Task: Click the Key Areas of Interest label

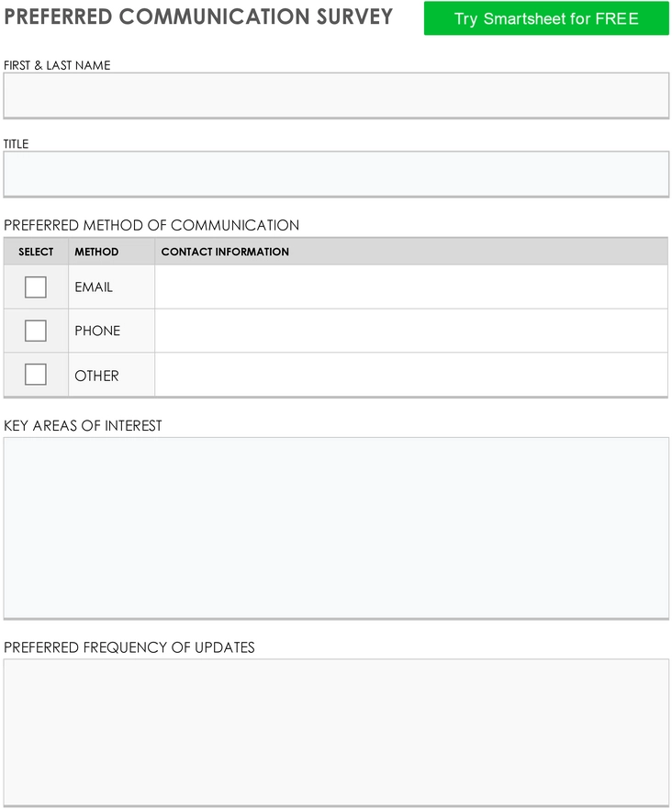Action: (83, 426)
